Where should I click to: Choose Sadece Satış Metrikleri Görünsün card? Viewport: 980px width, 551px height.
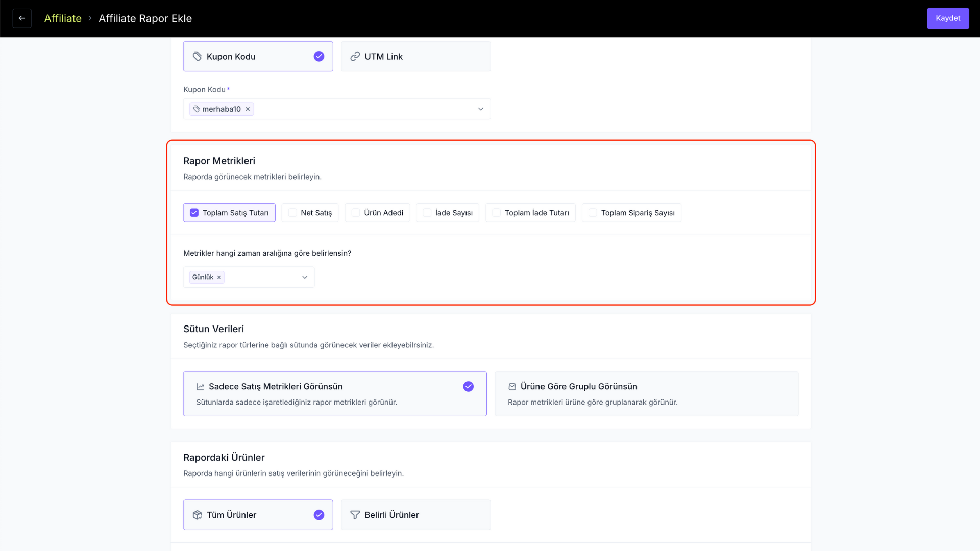[335, 394]
